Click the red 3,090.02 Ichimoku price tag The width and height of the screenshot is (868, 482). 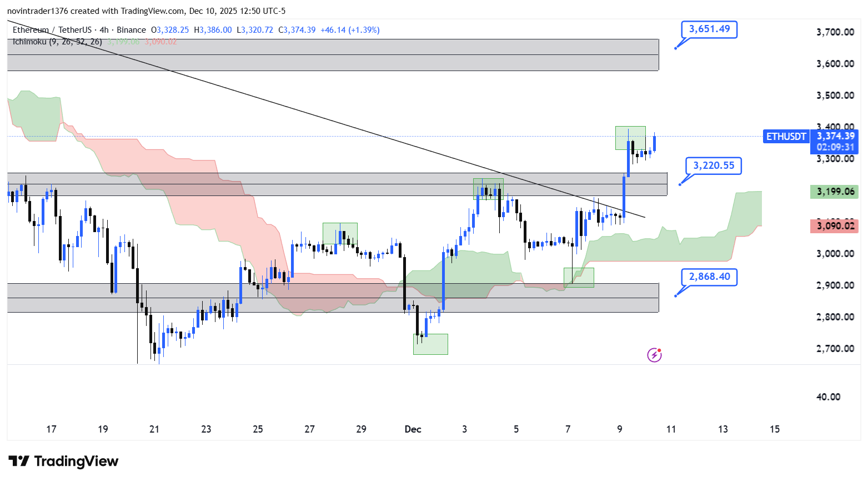coord(834,226)
